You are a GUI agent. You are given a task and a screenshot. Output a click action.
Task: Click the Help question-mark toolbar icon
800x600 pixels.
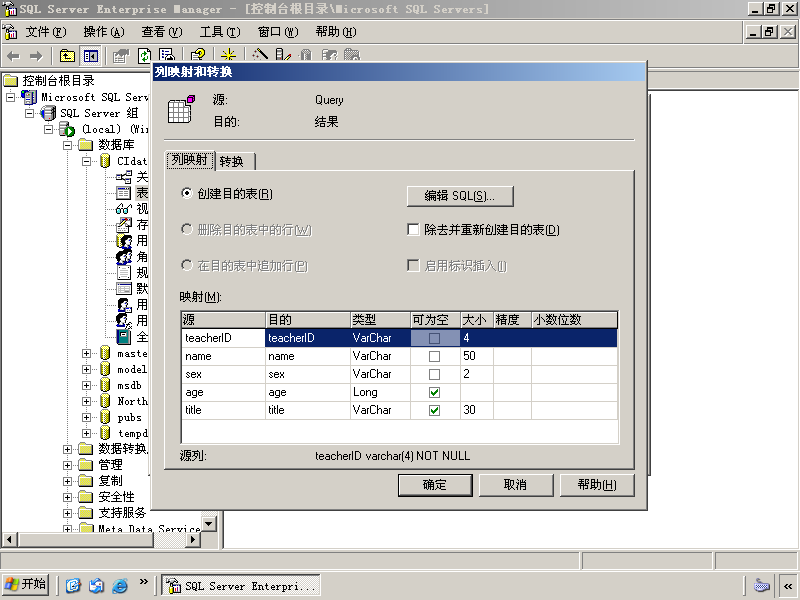point(198,55)
